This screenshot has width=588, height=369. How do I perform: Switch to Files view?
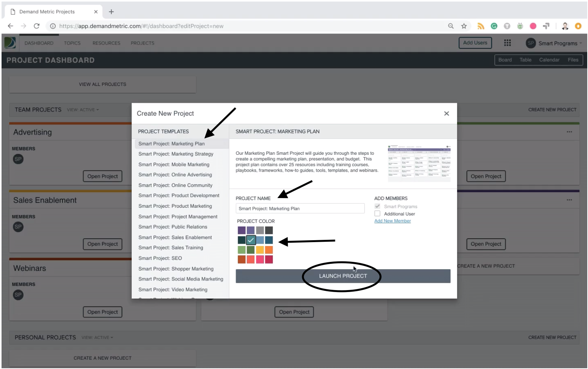573,60
